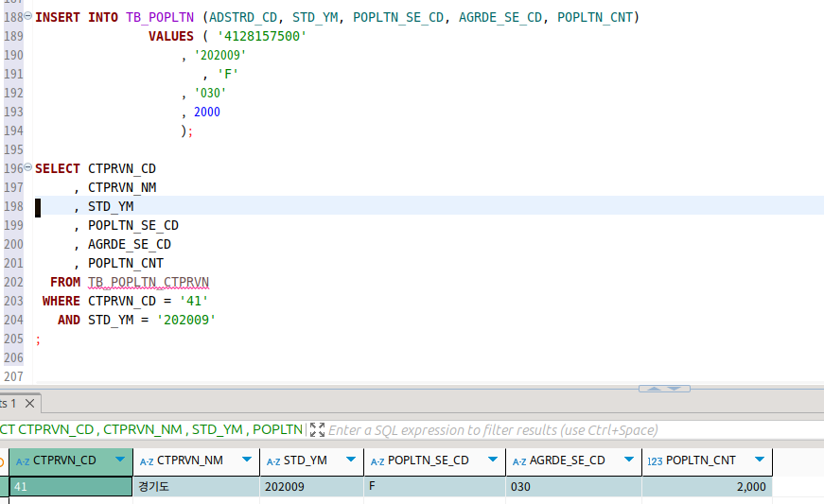The width and height of the screenshot is (824, 504).
Task: Select the cell containing 경기도
Action: (x=195, y=486)
